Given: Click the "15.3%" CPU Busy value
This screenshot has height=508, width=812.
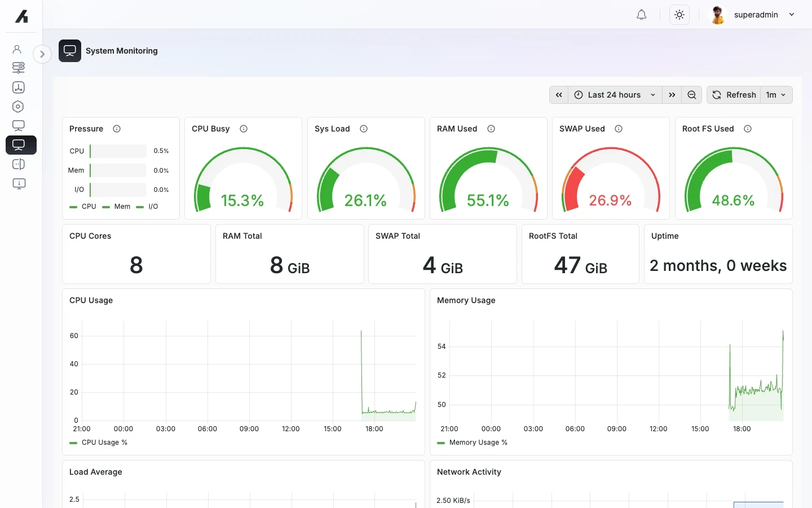Looking at the screenshot, I should [242, 200].
